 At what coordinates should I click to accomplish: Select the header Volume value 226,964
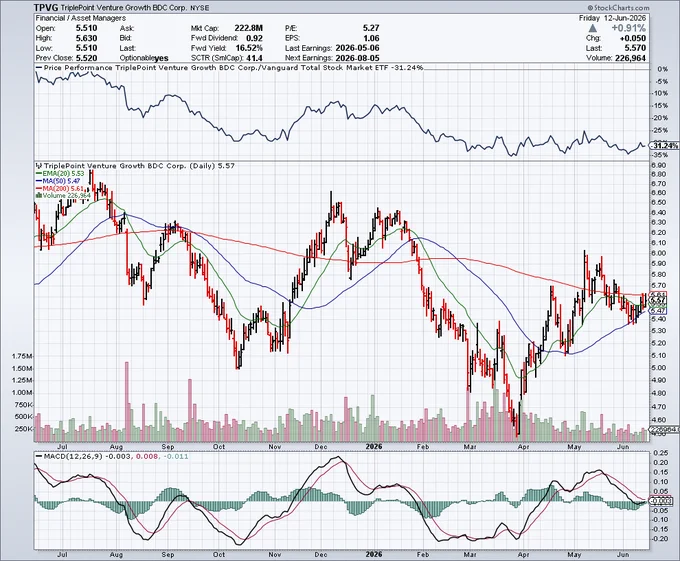coord(630,58)
